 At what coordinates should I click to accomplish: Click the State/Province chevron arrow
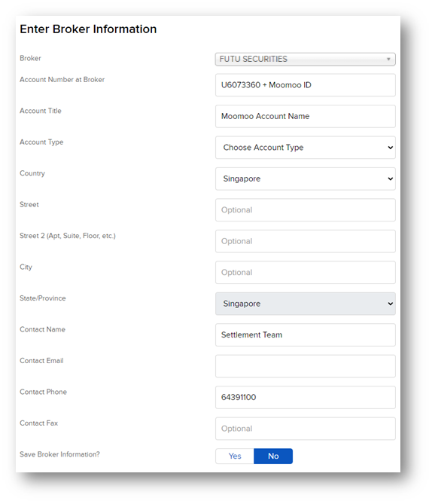(x=391, y=304)
